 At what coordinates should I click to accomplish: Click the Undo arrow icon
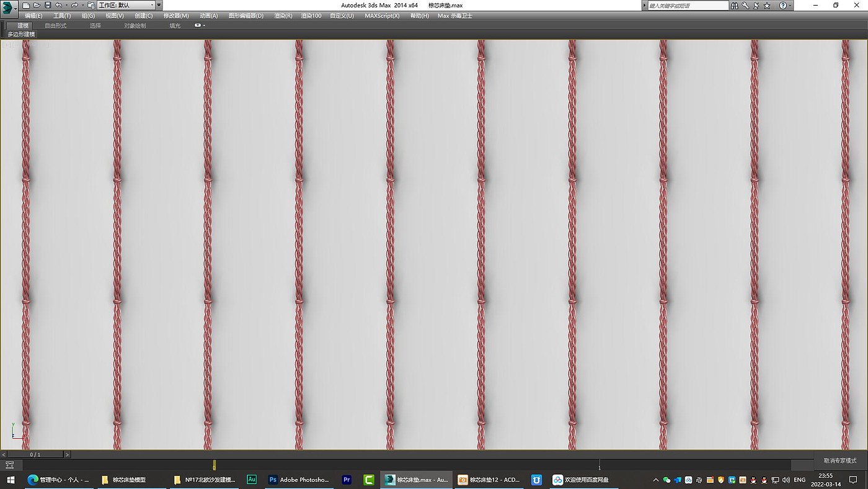click(x=59, y=6)
